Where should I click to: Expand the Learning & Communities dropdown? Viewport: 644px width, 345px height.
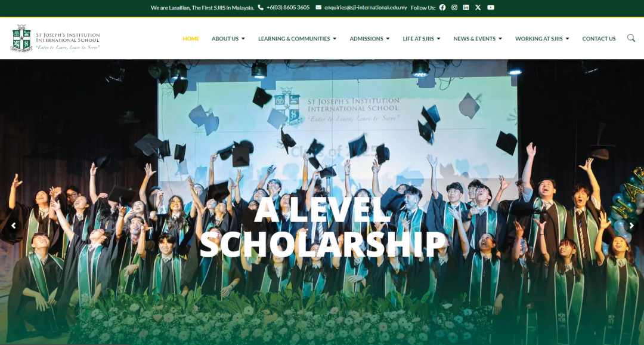click(x=298, y=39)
